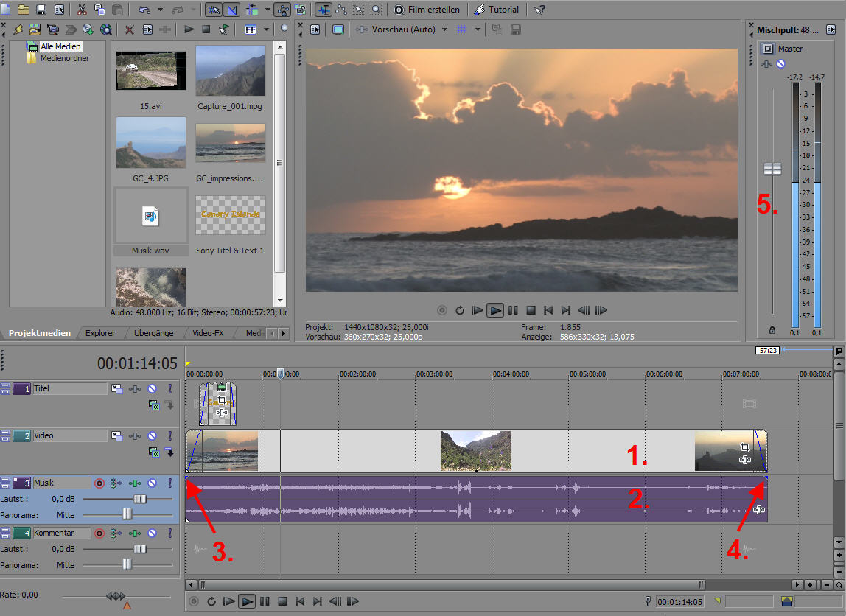
Task: Solo the Video track
Action: 170,435
